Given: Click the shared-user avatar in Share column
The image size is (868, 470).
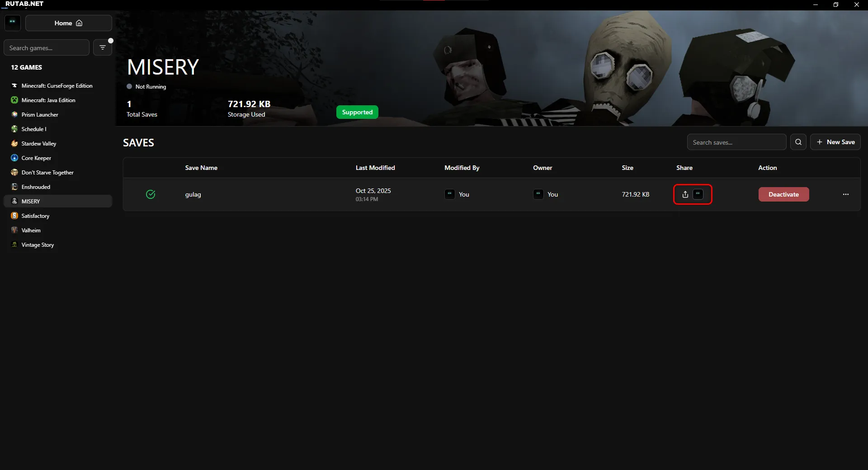Looking at the screenshot, I should (x=698, y=194).
